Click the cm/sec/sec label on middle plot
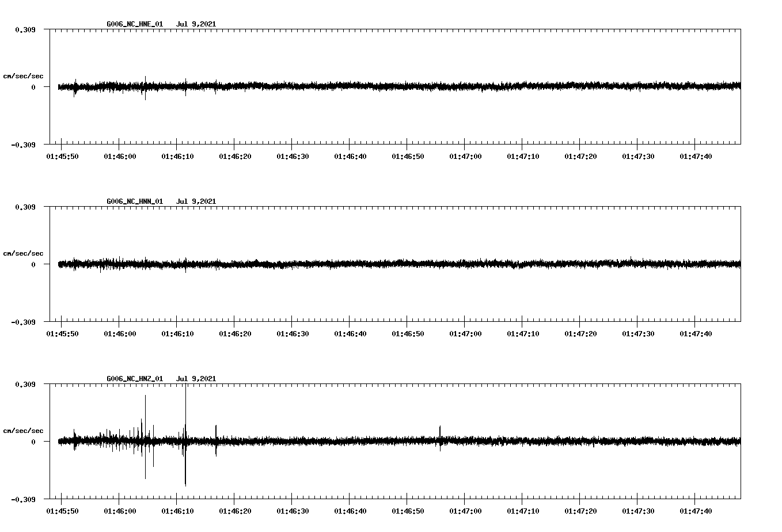 (x=24, y=253)
